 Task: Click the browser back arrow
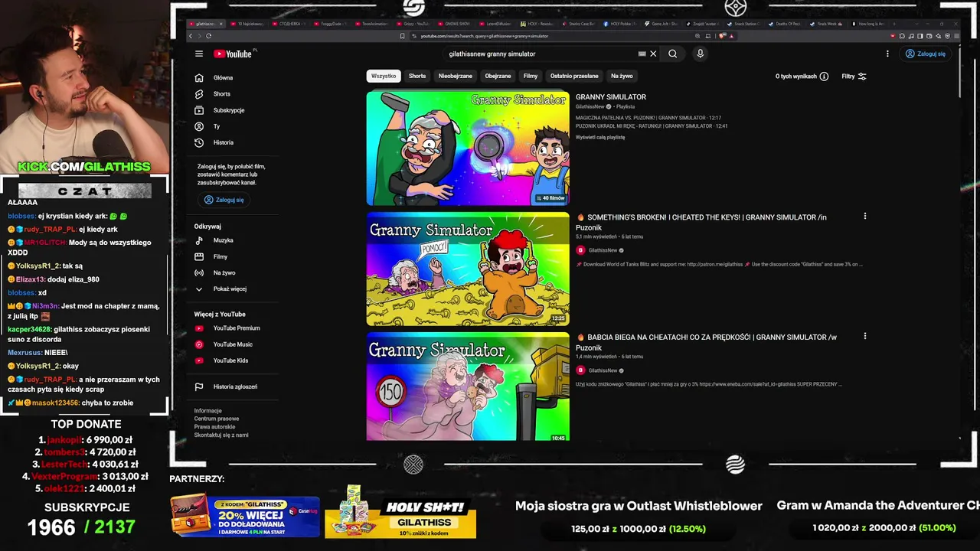[191, 36]
